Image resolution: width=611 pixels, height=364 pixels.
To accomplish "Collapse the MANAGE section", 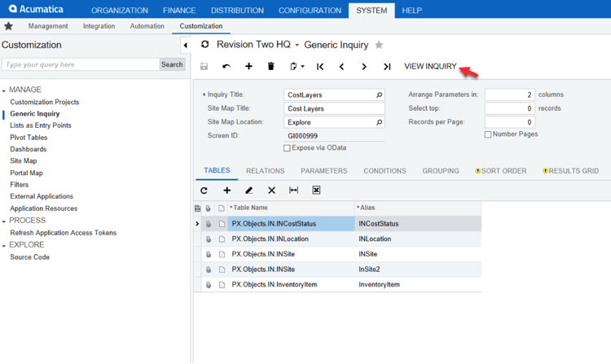I will tap(4, 90).
